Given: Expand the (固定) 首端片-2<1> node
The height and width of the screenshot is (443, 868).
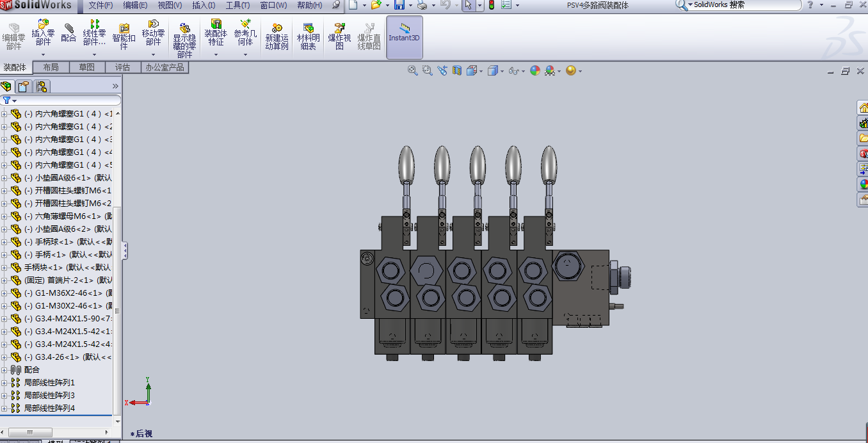Looking at the screenshot, I should (4, 280).
